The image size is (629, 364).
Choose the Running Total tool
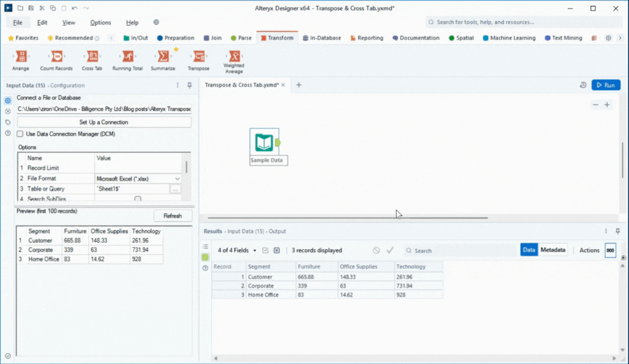tap(128, 61)
